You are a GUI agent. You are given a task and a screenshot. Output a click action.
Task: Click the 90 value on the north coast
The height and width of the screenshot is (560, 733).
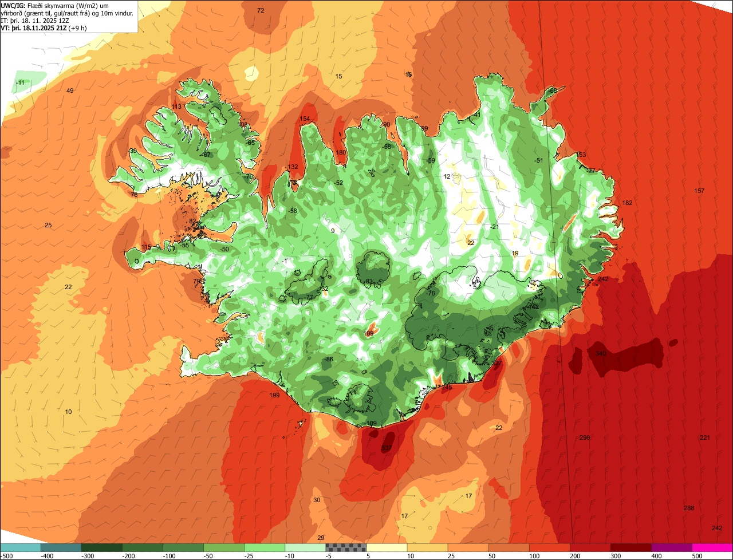(x=387, y=125)
